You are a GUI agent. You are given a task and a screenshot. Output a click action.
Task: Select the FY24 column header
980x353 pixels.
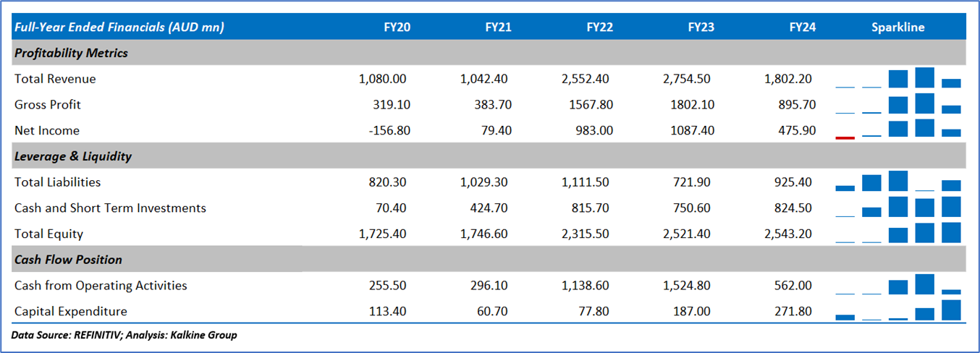pos(802,27)
